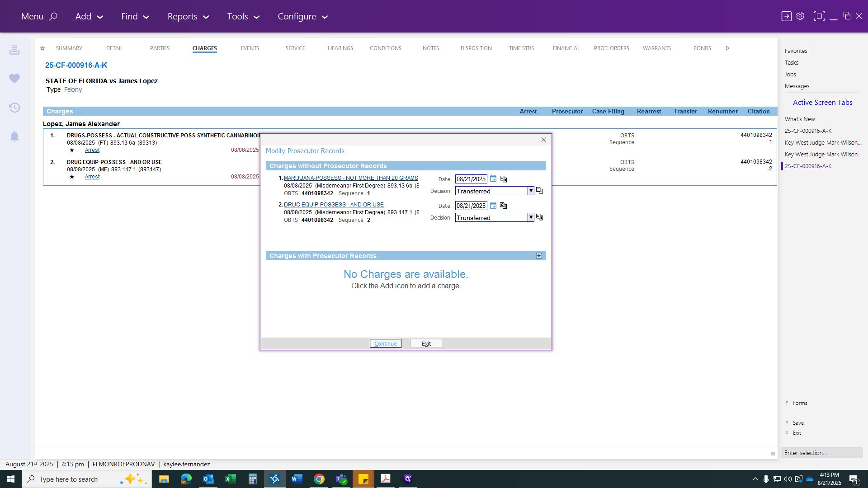This screenshot has height=488, width=868.
Task: Click the Continue button
Action: point(386,343)
